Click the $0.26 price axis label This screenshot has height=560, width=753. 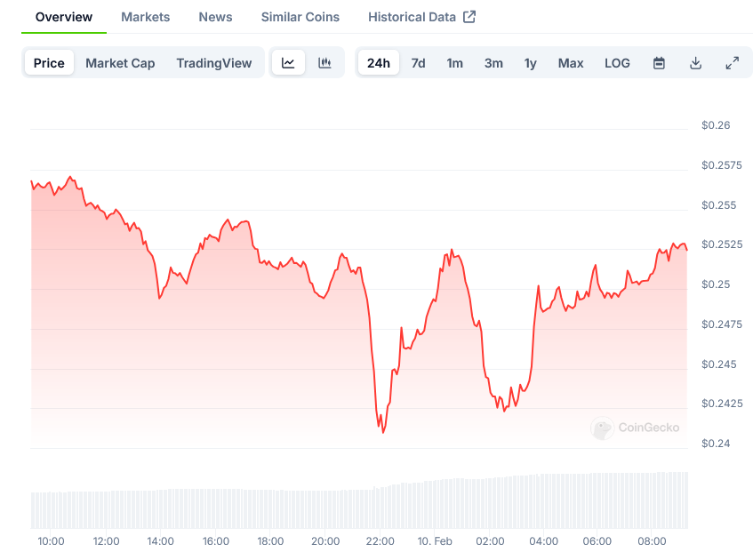tap(716, 125)
